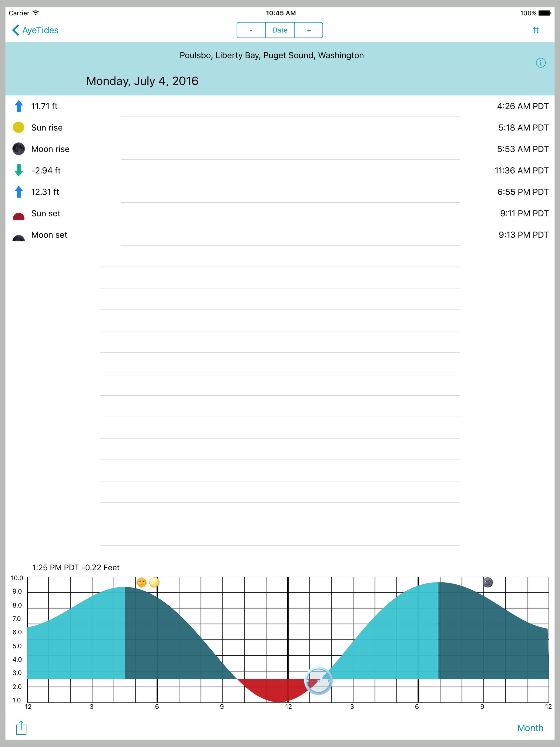The image size is (560, 747).
Task: Click the yellow Sun rise icon
Action: [x=19, y=127]
